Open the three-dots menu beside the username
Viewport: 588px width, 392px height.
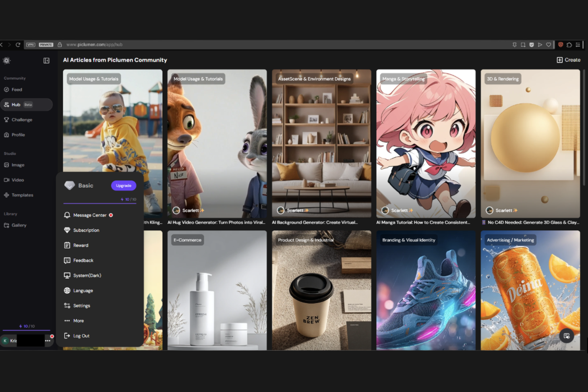point(48,341)
